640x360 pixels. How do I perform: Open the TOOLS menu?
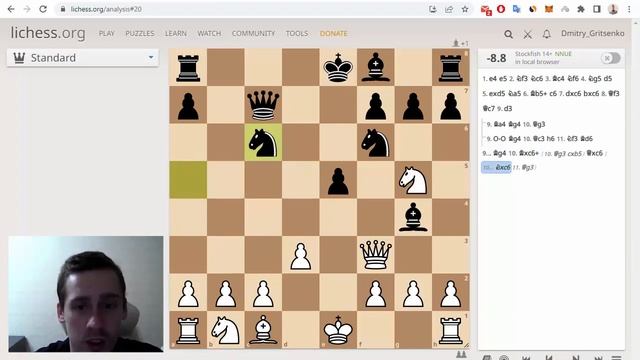pyautogui.click(x=297, y=33)
